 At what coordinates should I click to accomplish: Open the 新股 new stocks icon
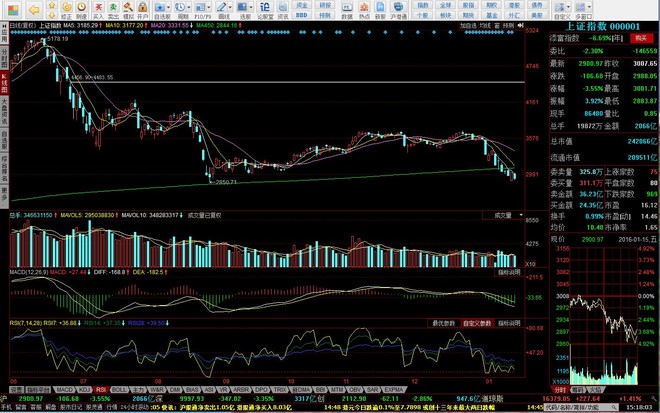coord(381,7)
